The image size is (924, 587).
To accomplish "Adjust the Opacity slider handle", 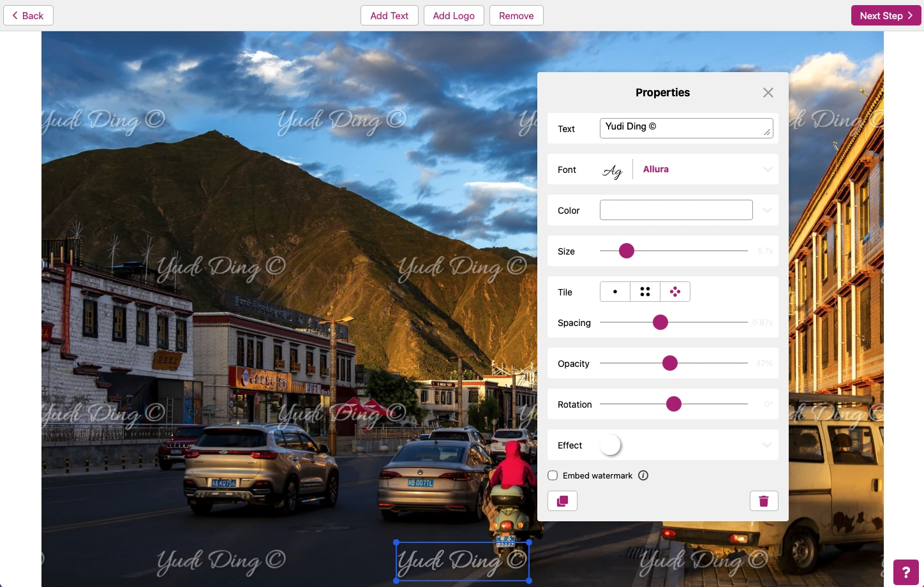I will tap(670, 363).
